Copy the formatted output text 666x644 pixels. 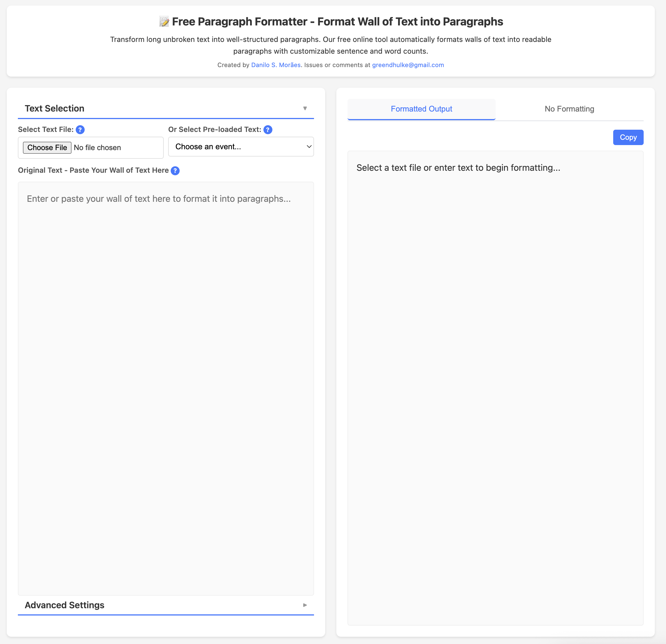[x=628, y=137]
